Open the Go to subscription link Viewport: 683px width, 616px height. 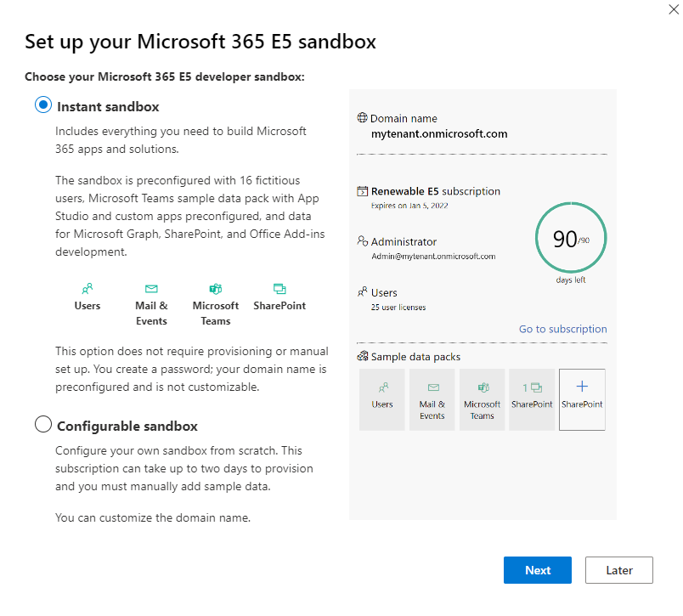pos(562,329)
